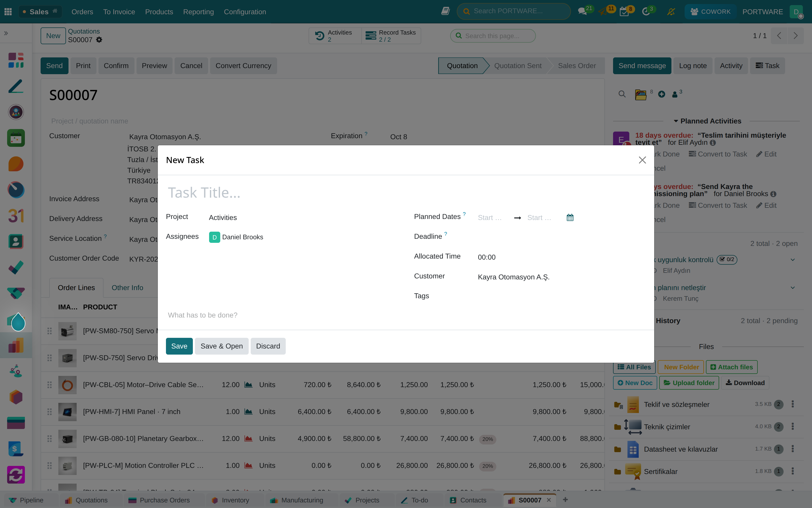Viewport: 812px width, 508px height.
Task: Save the new task
Action: (x=179, y=346)
